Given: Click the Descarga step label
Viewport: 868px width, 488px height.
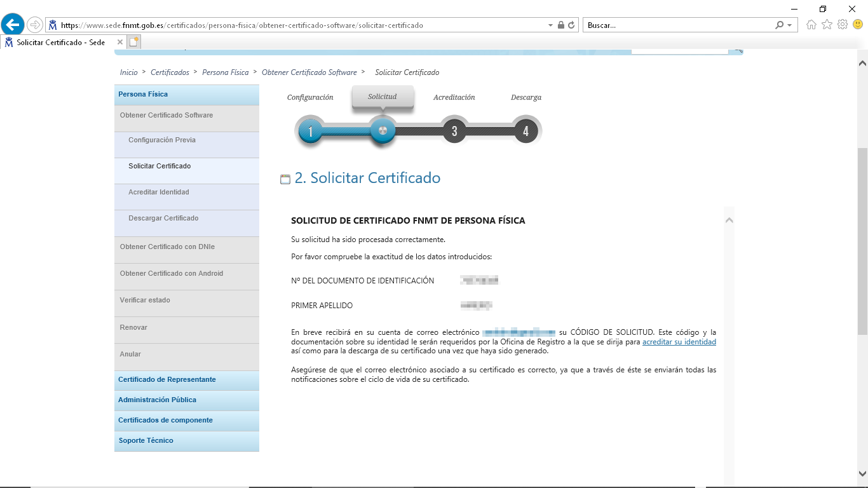Looking at the screenshot, I should 526,97.
